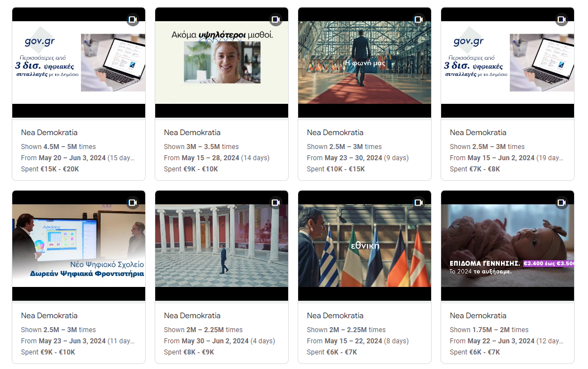Viewport: 588px width, 369px height.
Task: Open the columned hall ad thumbnail
Action: click(222, 246)
